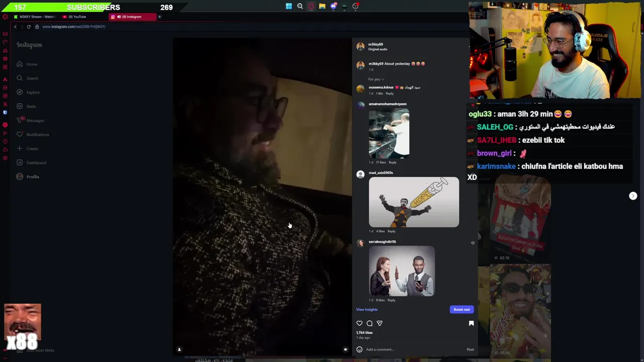Open the Dashboard item
The image size is (644, 362).
31,163
